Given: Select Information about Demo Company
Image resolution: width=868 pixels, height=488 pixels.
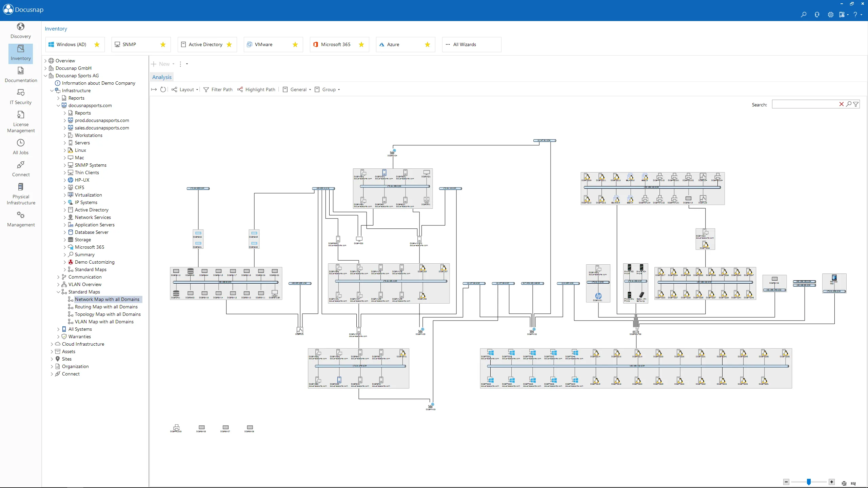Looking at the screenshot, I should click(98, 83).
